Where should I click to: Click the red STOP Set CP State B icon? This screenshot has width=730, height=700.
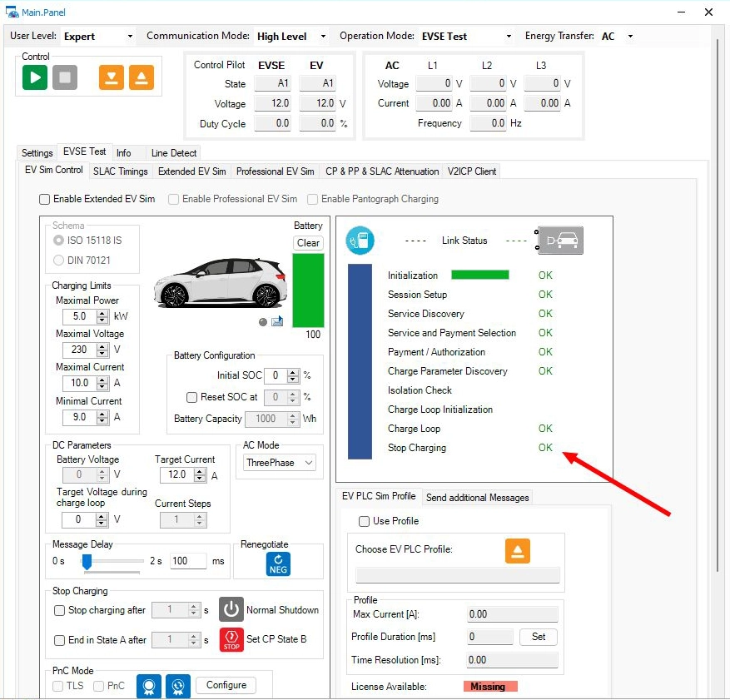coord(231,640)
